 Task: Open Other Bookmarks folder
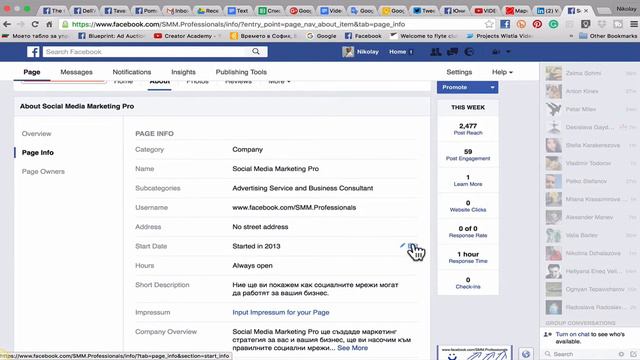click(608, 36)
